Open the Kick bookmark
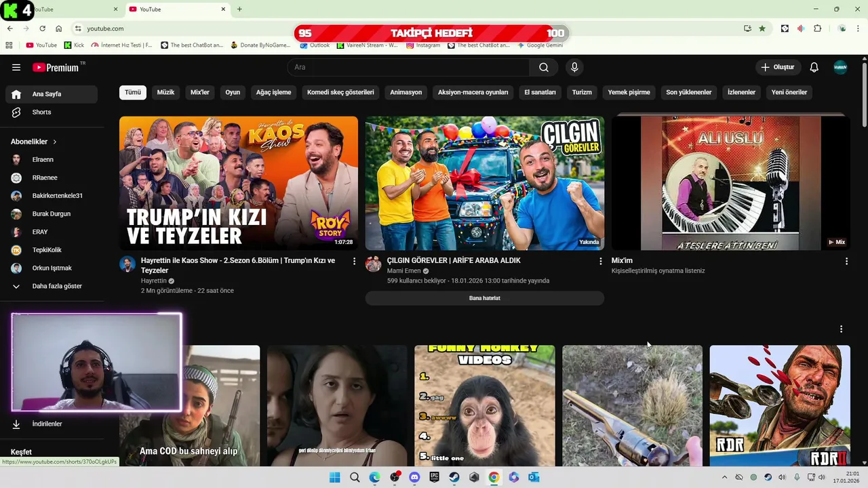Viewport: 868px width, 488px height. point(74,45)
